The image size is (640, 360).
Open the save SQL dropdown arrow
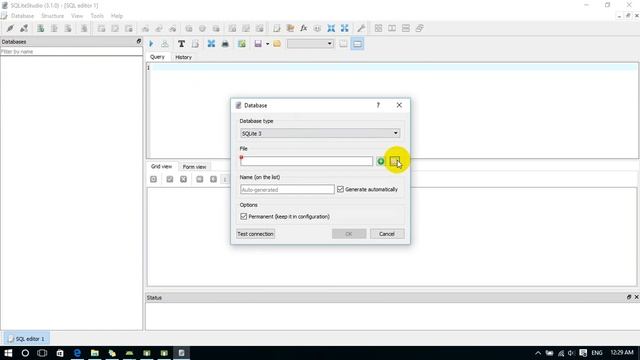[x=268, y=44]
